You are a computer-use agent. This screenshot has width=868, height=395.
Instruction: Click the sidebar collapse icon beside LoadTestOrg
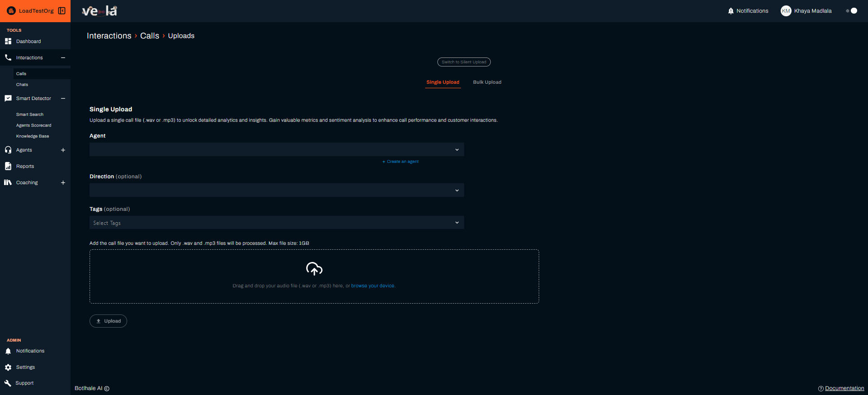(x=62, y=11)
